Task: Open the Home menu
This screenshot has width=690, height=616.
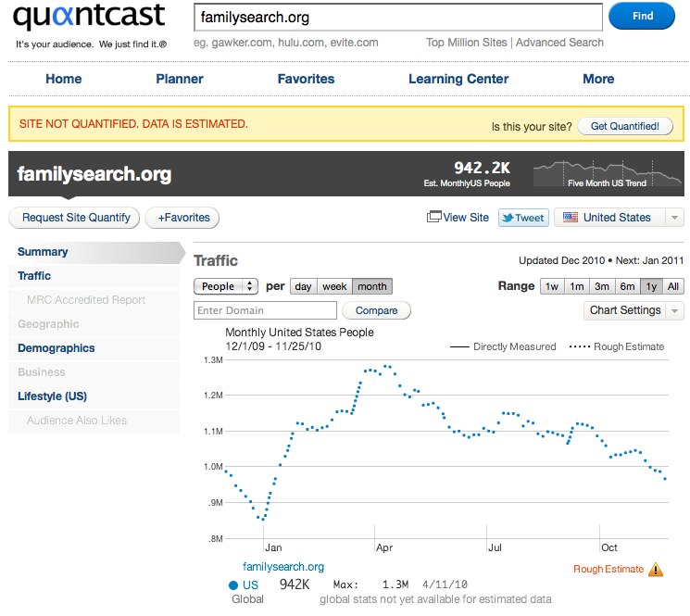Action: click(64, 79)
